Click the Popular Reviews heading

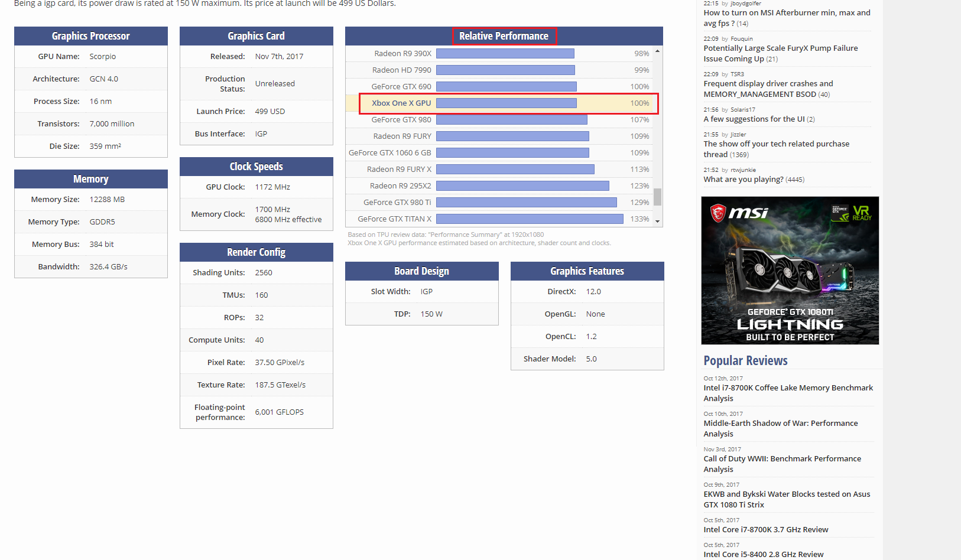click(745, 360)
